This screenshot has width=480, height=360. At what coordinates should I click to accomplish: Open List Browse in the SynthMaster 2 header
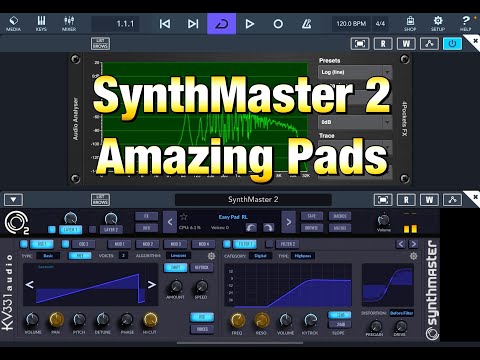coord(100,200)
